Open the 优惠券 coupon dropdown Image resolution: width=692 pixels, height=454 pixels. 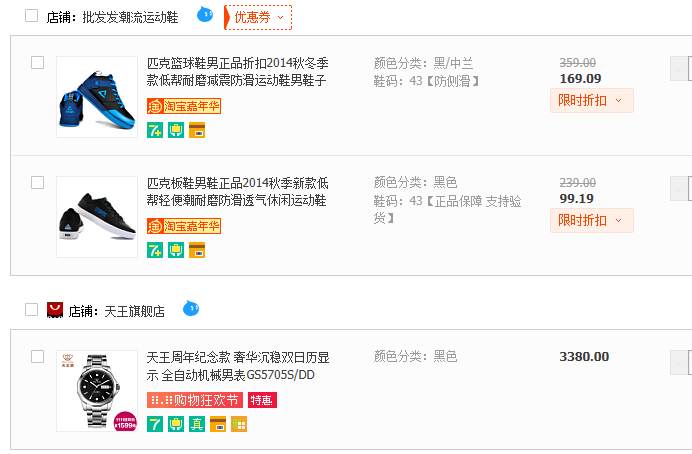[258, 17]
